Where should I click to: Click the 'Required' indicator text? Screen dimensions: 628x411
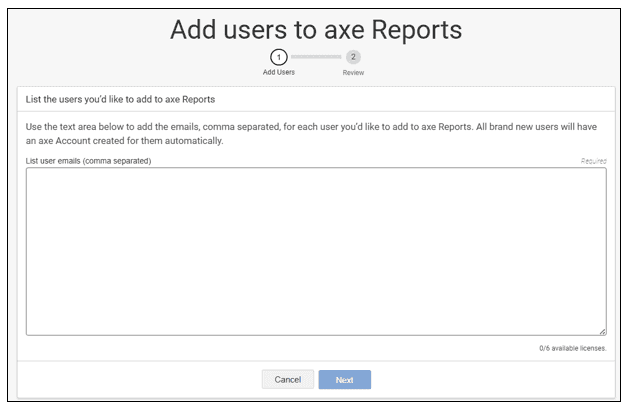[594, 161]
